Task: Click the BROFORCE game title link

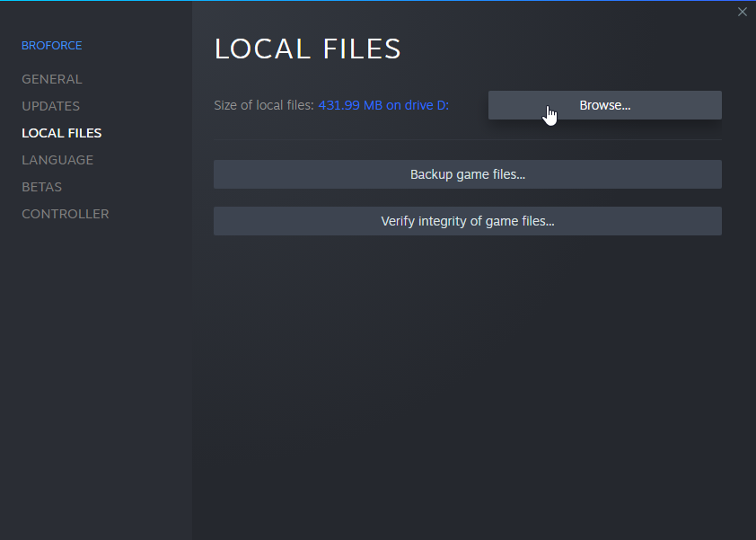Action: (x=51, y=45)
